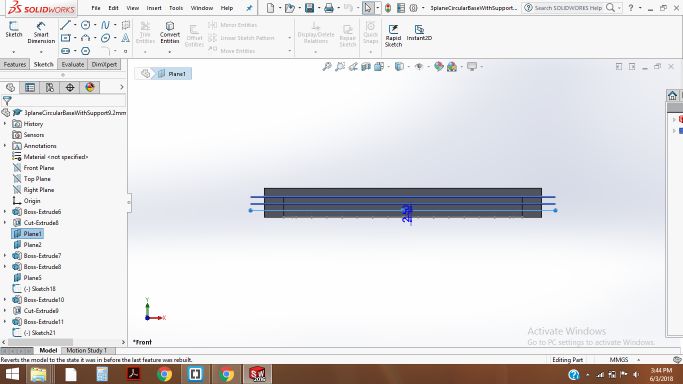Open the File menu
This screenshot has width=683, height=384.
pos(96,8)
